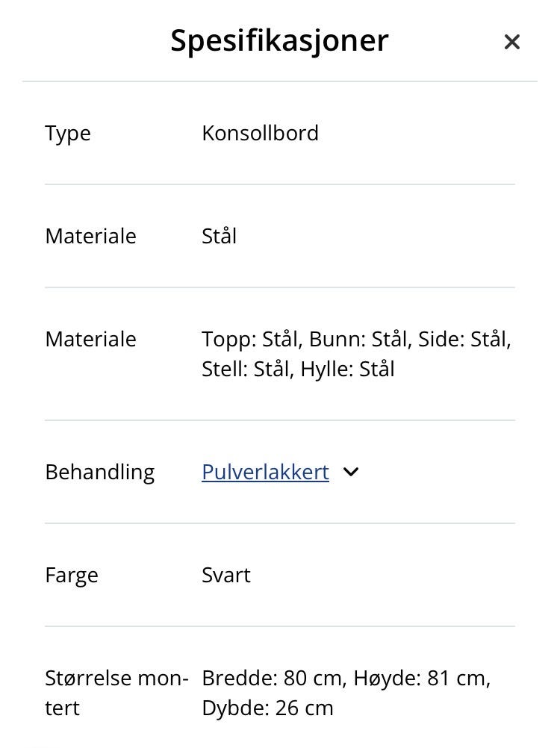The height and width of the screenshot is (748, 560).
Task: Expand the Pulverlakkert chevron arrow
Action: point(351,472)
